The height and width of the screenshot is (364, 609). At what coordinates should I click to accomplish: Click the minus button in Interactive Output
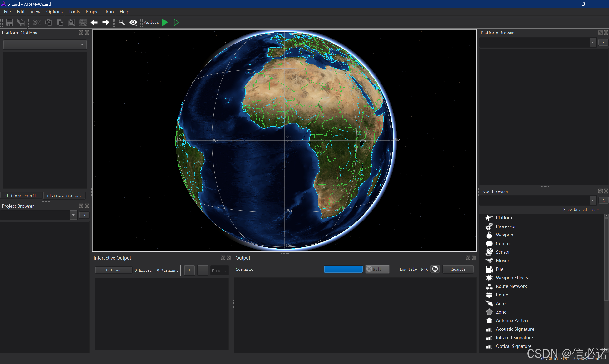(x=203, y=270)
